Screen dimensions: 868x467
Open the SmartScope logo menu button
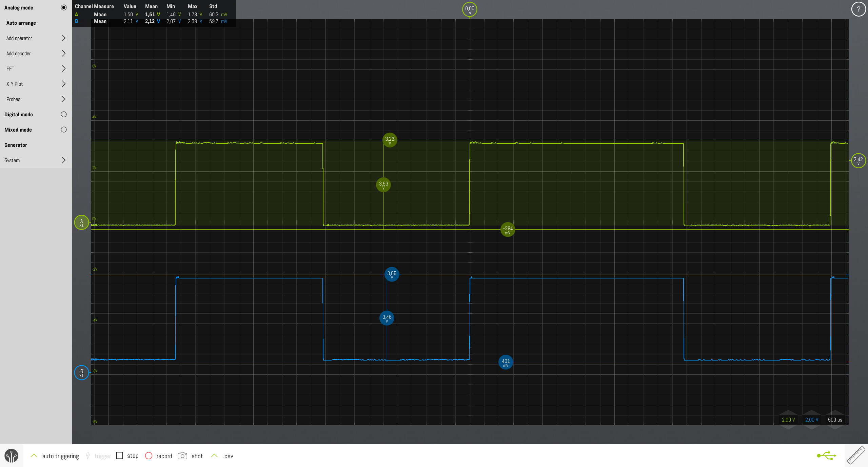click(x=11, y=455)
